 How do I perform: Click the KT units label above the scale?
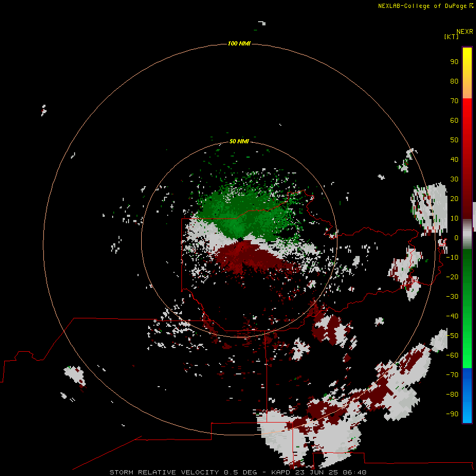coord(451,36)
